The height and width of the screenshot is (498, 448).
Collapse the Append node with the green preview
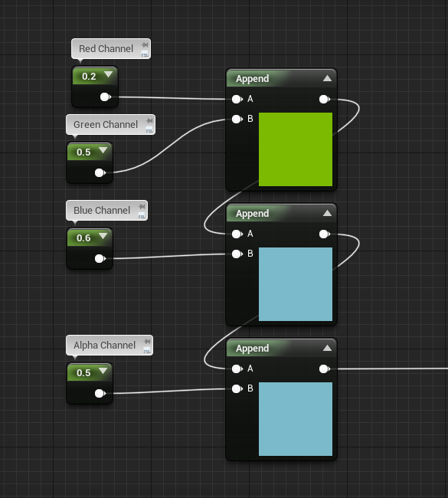point(327,78)
